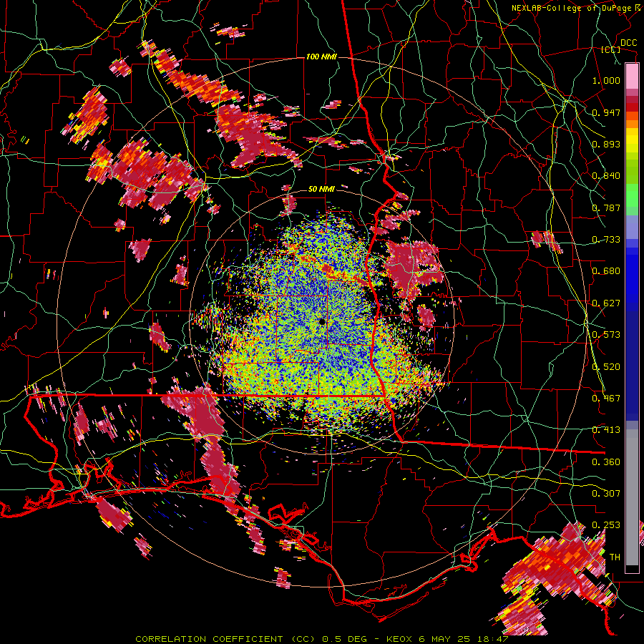Click the [CC] units label
This screenshot has height=644, width=644.
pyautogui.click(x=611, y=49)
